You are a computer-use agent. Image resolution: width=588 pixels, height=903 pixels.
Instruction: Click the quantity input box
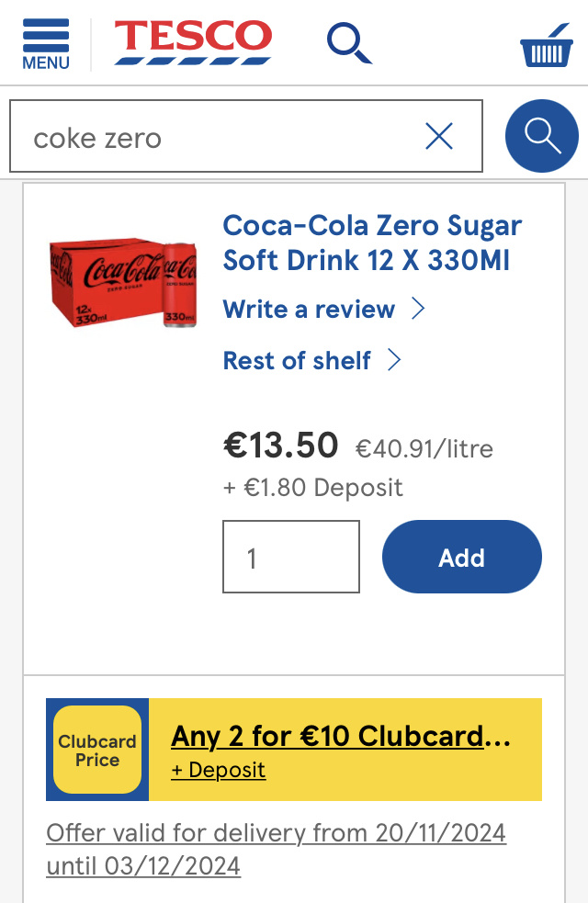coord(291,557)
